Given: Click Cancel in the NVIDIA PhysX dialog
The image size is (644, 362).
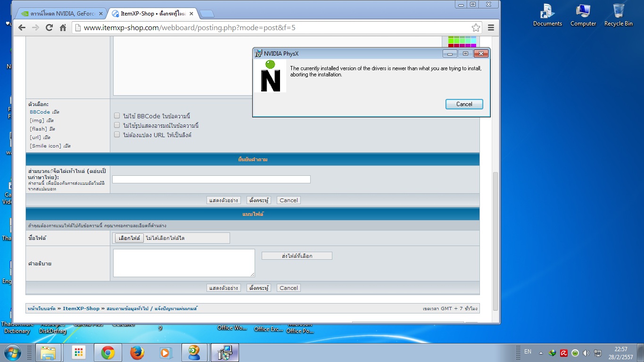Looking at the screenshot, I should click(x=464, y=104).
